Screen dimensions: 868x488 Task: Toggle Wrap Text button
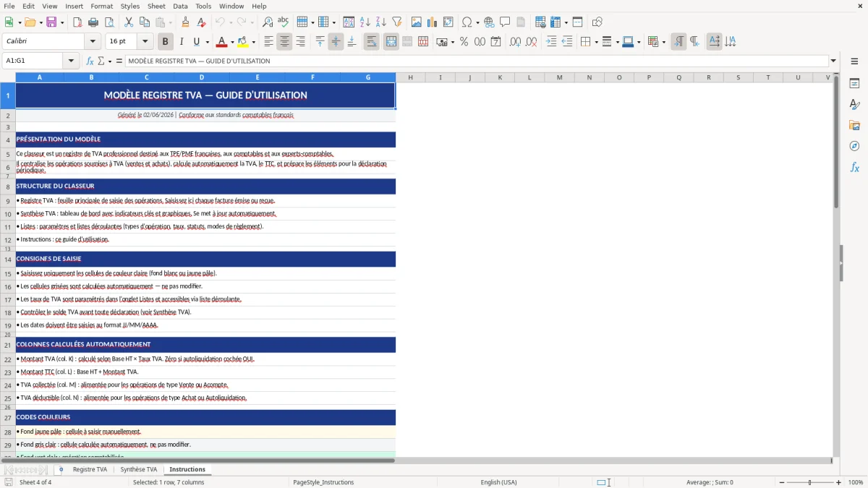[x=372, y=42]
